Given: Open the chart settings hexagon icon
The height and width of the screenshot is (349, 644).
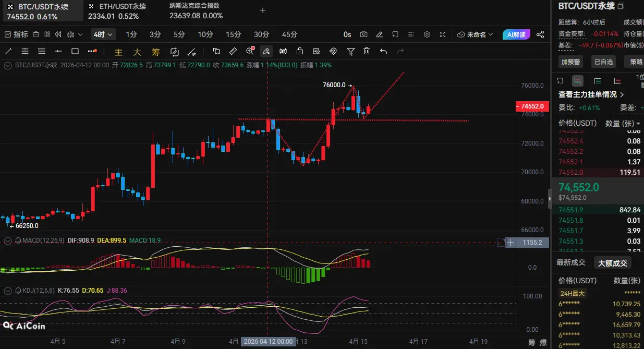Looking at the screenshot, I should 427,34.
